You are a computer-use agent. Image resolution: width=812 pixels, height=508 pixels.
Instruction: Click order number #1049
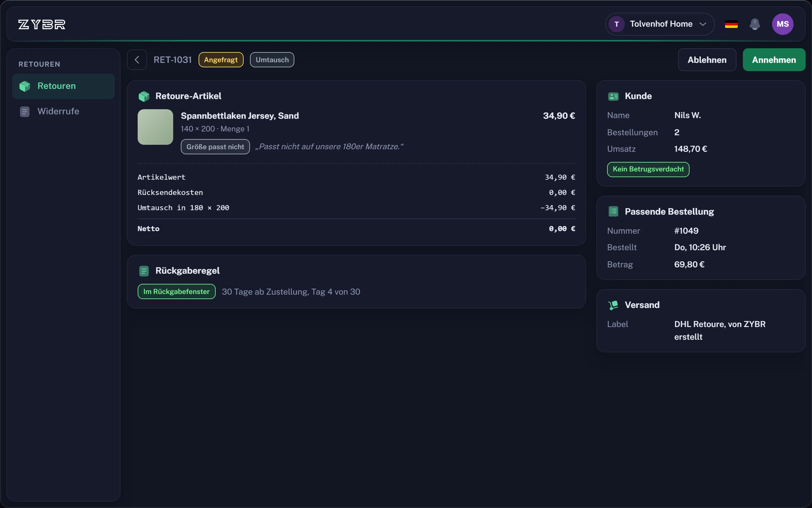point(686,231)
